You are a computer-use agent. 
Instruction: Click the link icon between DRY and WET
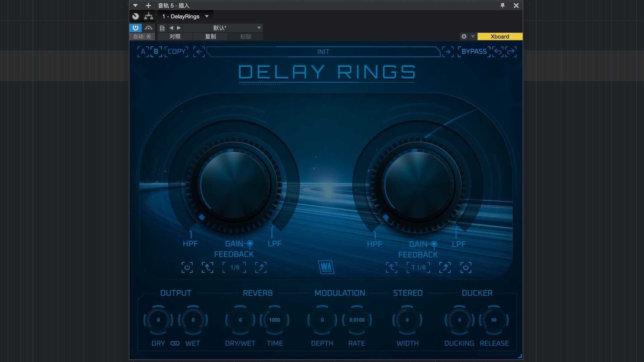point(175,343)
